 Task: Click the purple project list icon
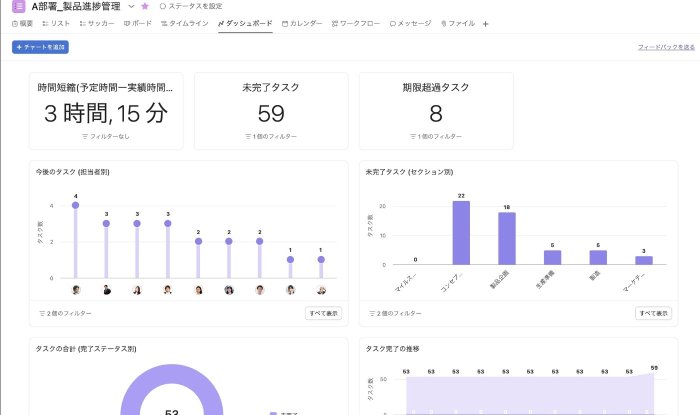coord(18,6)
